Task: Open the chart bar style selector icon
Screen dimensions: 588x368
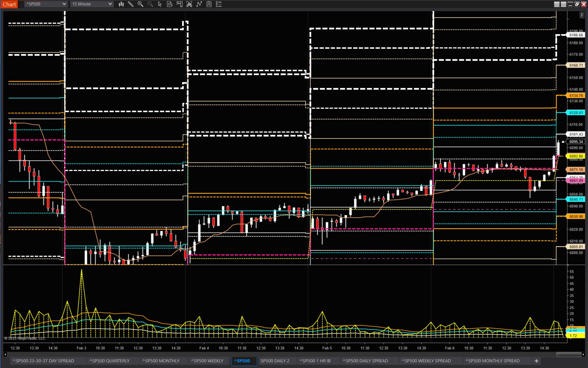Action: tap(121, 4)
